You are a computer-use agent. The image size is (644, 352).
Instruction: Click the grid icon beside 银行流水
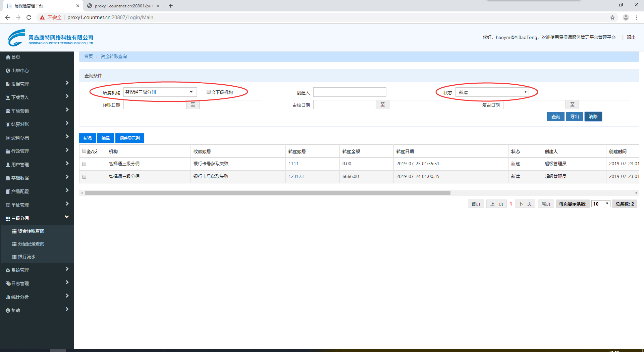[14, 257]
